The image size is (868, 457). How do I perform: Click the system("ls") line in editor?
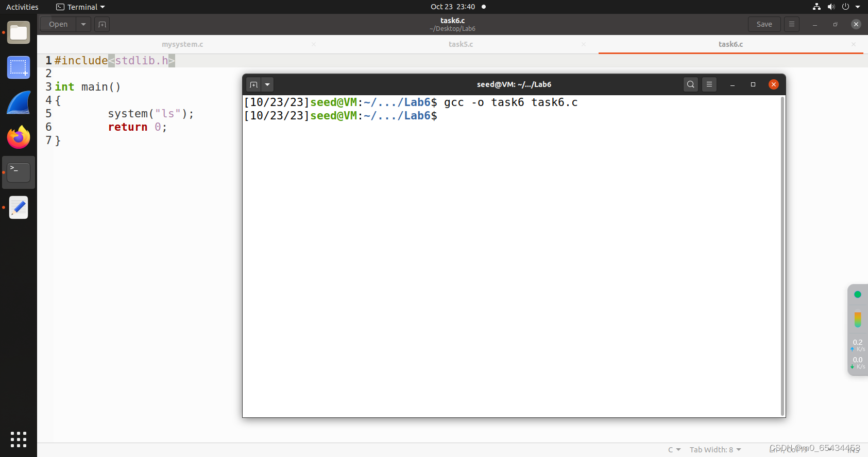click(x=151, y=114)
